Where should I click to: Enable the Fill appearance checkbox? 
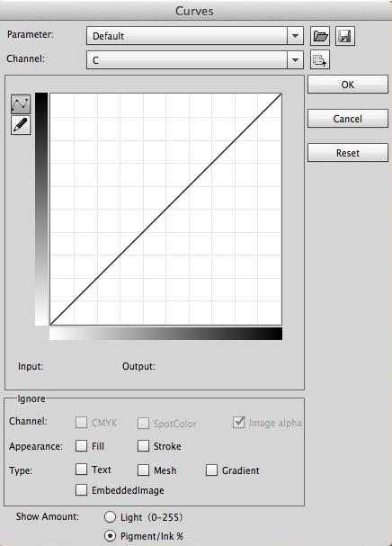click(81, 445)
